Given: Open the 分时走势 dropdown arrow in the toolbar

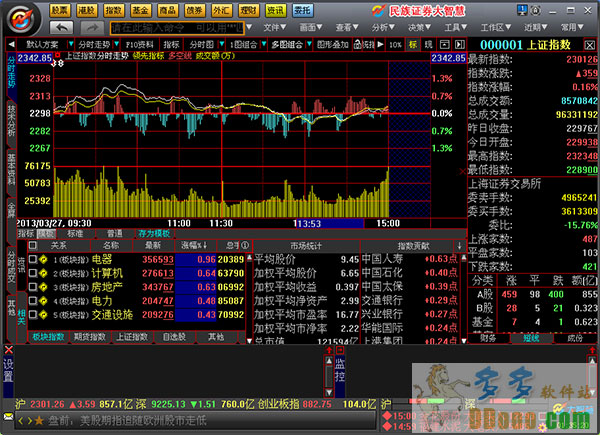Looking at the screenshot, I should [x=116, y=45].
